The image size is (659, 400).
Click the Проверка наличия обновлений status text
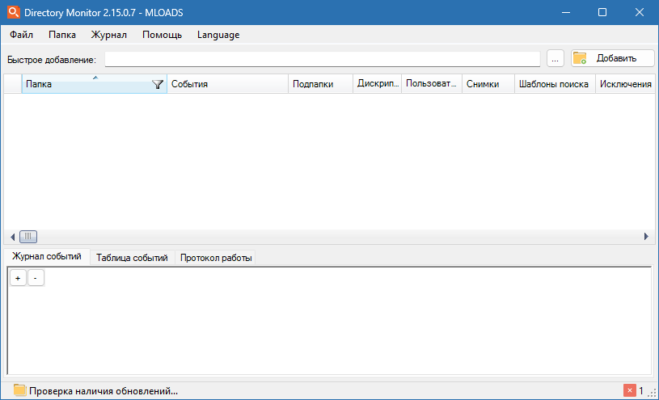(103, 391)
